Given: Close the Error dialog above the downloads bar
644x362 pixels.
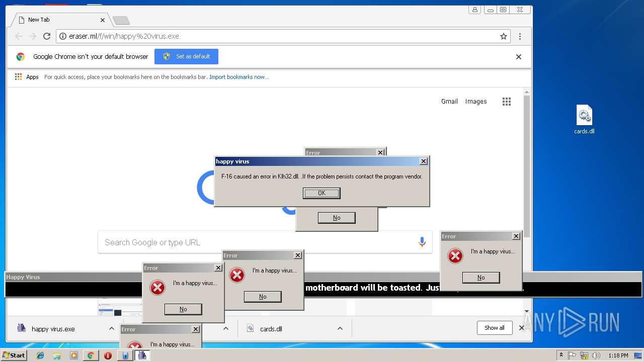Looking at the screenshot, I should [218, 268].
